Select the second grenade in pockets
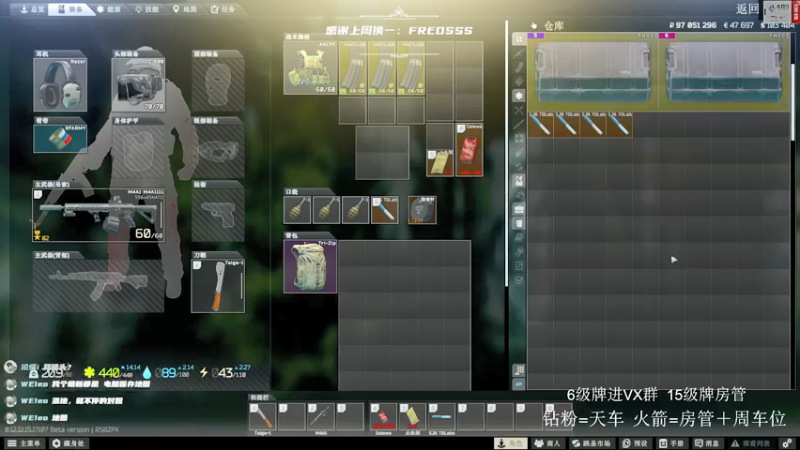The image size is (800, 450). 326,210
